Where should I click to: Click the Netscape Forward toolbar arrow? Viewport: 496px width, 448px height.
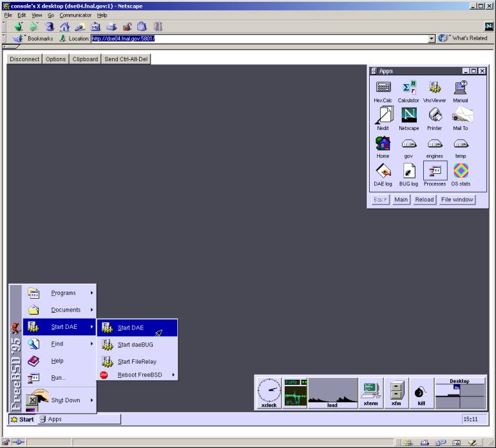click(x=34, y=26)
